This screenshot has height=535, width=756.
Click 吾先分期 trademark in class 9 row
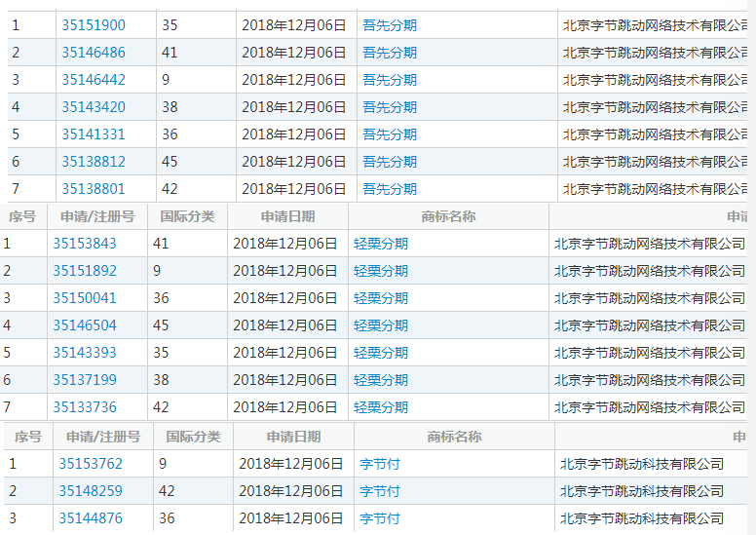(390, 80)
